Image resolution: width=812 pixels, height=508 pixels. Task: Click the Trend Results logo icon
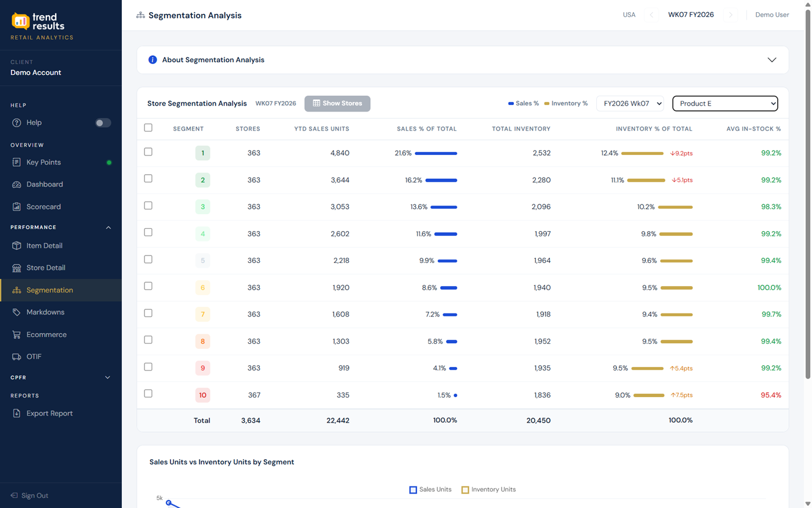click(20, 21)
